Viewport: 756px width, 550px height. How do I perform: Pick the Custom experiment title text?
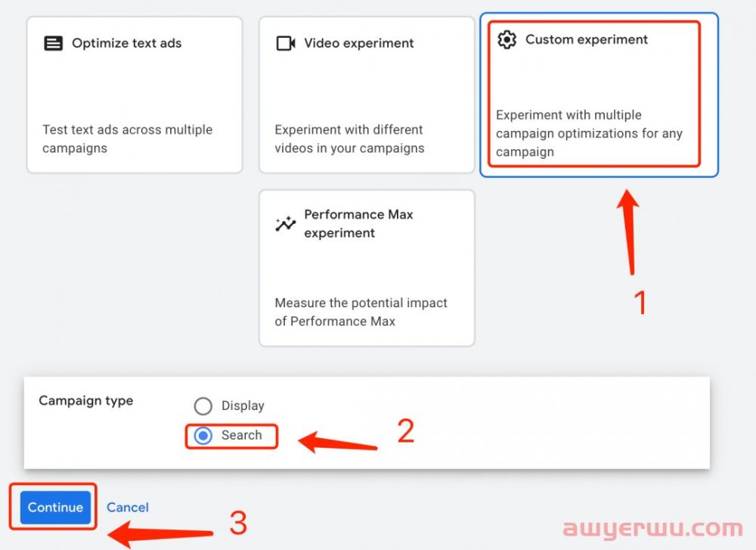[x=587, y=39]
